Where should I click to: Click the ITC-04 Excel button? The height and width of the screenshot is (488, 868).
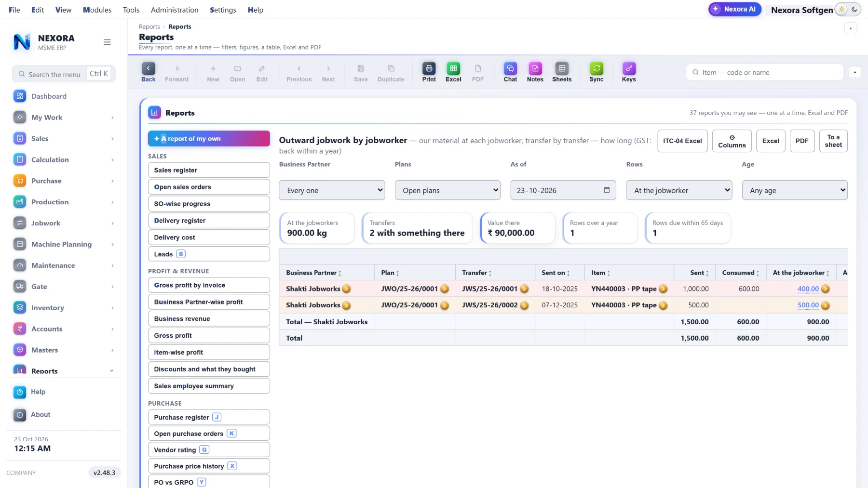coord(682,141)
